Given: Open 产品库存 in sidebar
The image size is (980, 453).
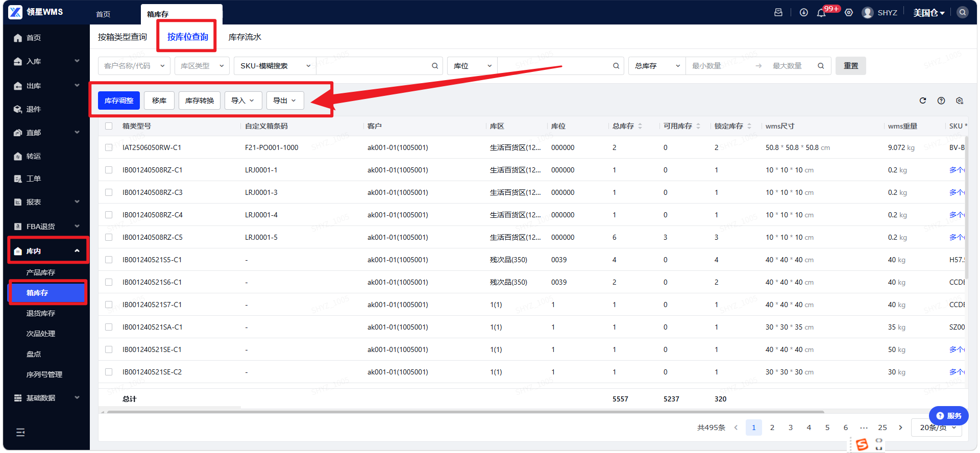Looking at the screenshot, I should [x=41, y=272].
